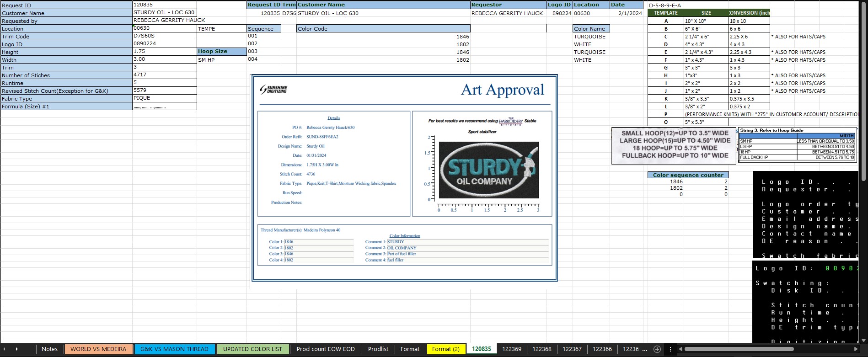Screen dimensions: 868x357
Task: Open the sheet tab bar options dots
Action: (670, 349)
